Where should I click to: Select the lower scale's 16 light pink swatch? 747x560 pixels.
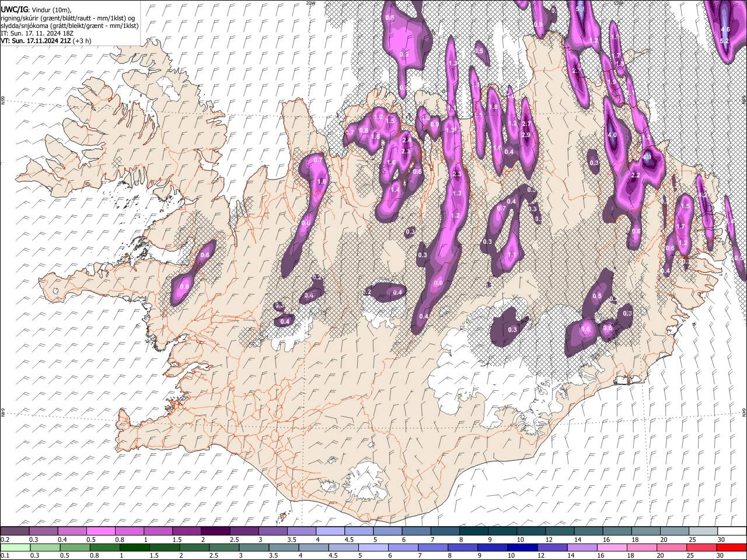pos(612,547)
